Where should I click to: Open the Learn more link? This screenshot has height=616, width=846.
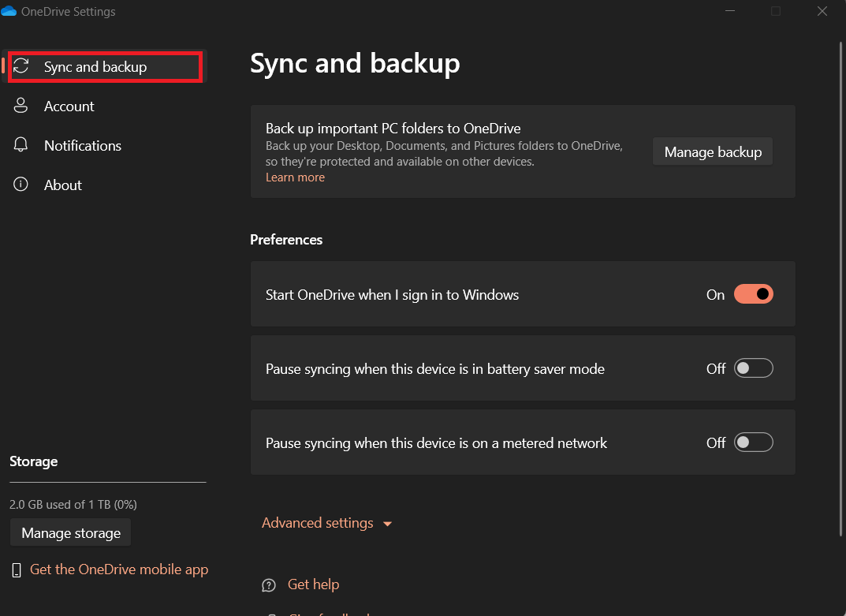coord(295,177)
